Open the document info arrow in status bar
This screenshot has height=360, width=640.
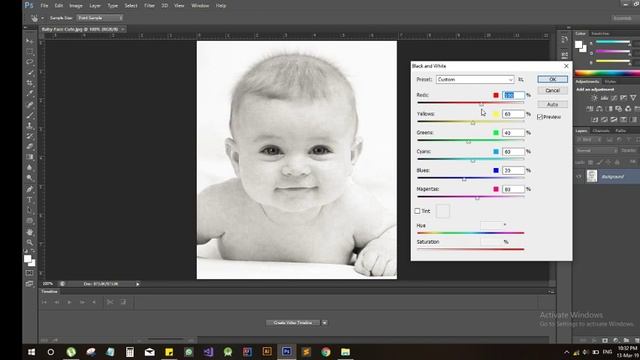click(138, 284)
